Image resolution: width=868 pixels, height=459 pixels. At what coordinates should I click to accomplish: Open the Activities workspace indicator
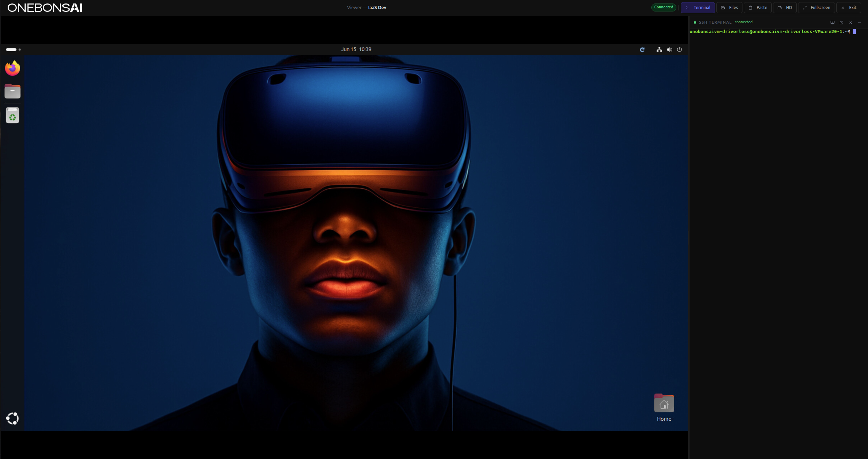pyautogui.click(x=13, y=49)
